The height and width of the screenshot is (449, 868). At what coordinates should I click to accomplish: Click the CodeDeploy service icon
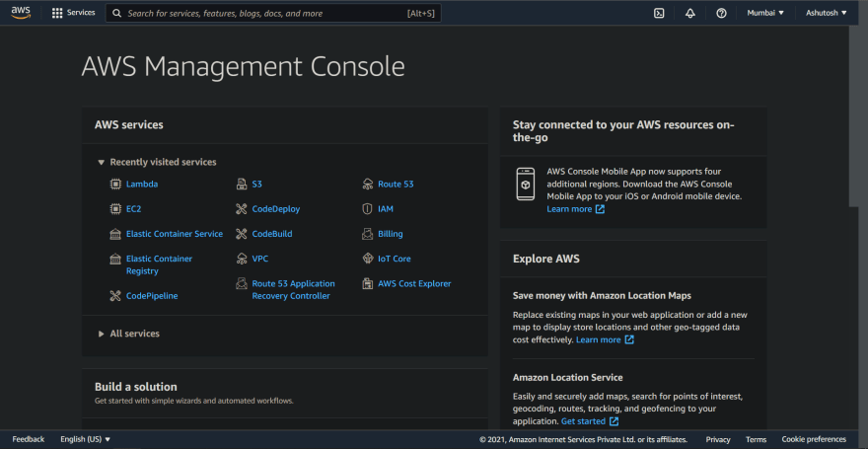point(241,209)
